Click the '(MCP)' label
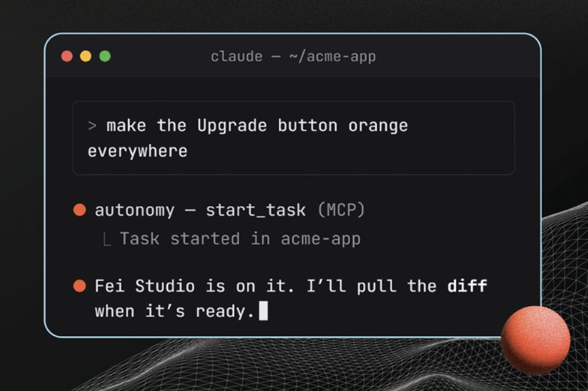This screenshot has width=588, height=391. tap(341, 210)
